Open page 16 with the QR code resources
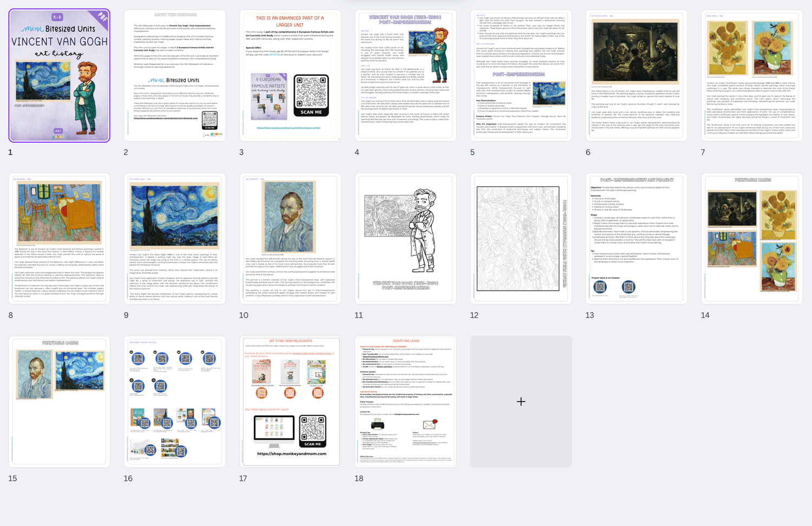This screenshot has width=812, height=526. [x=175, y=402]
